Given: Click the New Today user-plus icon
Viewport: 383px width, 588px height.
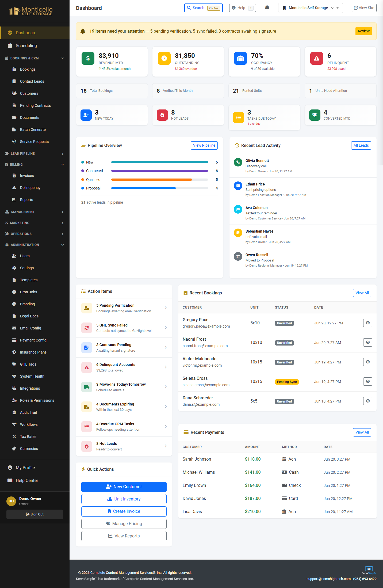Looking at the screenshot, I should pyautogui.click(x=86, y=115).
